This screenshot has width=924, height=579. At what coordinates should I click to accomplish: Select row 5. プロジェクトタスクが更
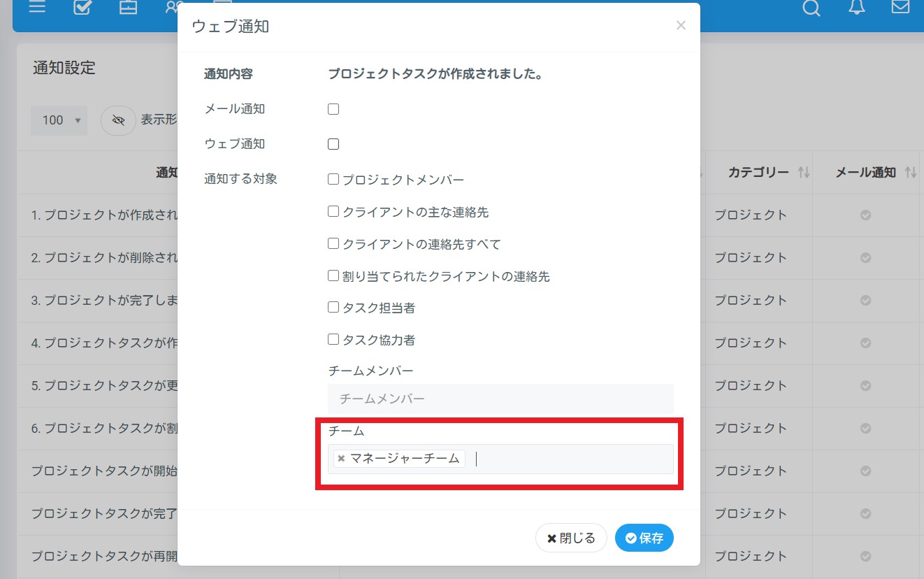pyautogui.click(x=105, y=386)
